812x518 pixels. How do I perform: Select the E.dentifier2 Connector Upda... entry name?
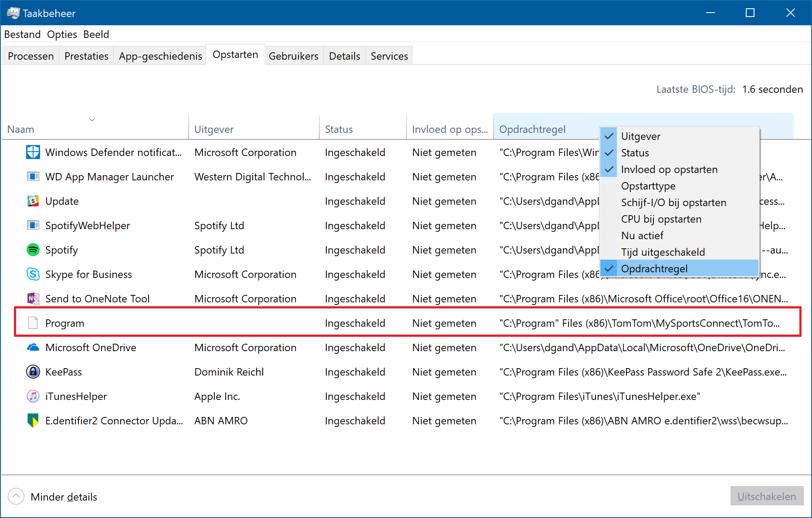(114, 421)
